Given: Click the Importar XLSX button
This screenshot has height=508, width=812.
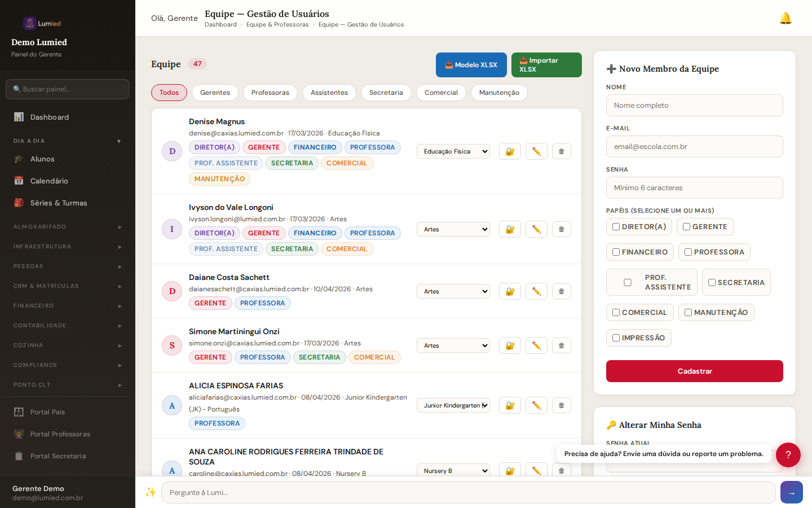Looking at the screenshot, I should 546,65.
